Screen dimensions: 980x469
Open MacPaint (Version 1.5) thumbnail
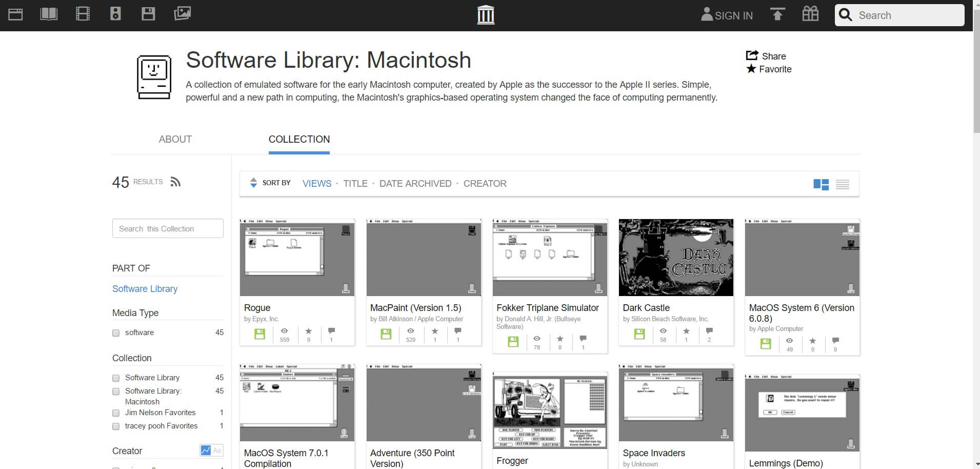click(424, 258)
